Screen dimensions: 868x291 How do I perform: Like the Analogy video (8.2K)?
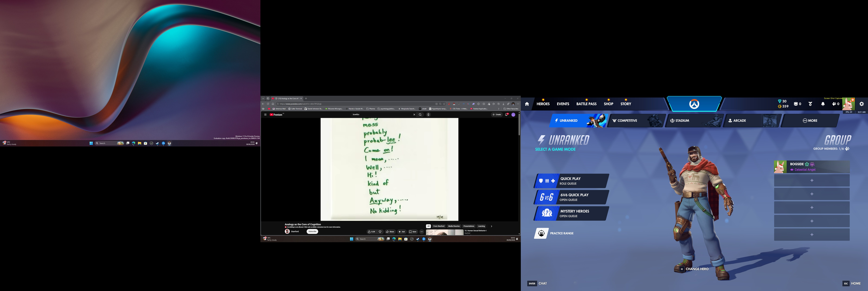click(371, 232)
